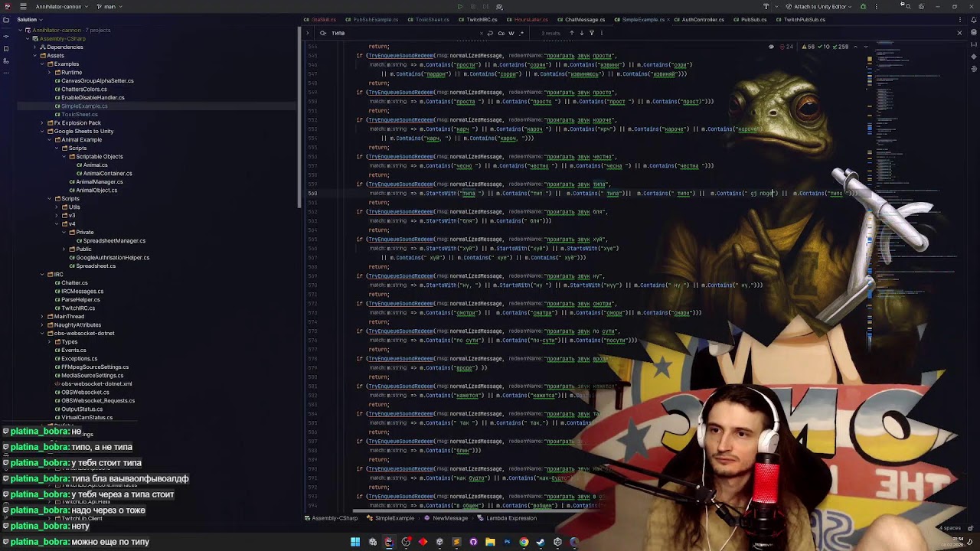
Task: Switch to HoursLater.cs tab
Action: tap(528, 19)
